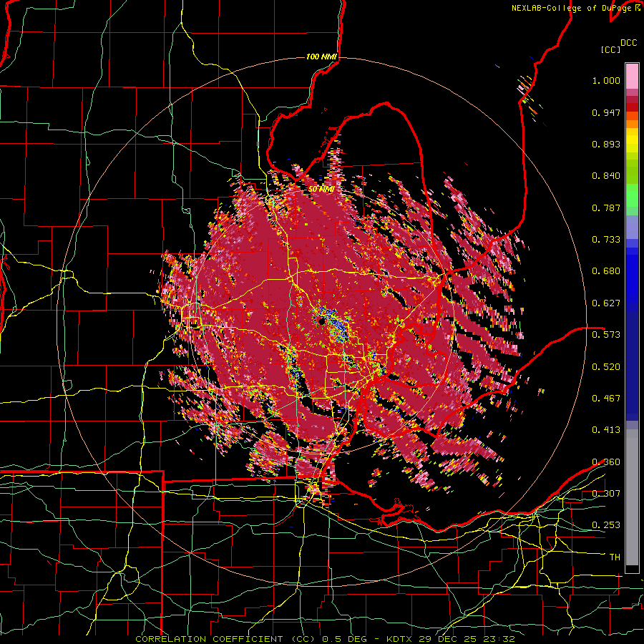Pick the lavender color bar segment
The width and height of the screenshot is (644, 644).
632,227
